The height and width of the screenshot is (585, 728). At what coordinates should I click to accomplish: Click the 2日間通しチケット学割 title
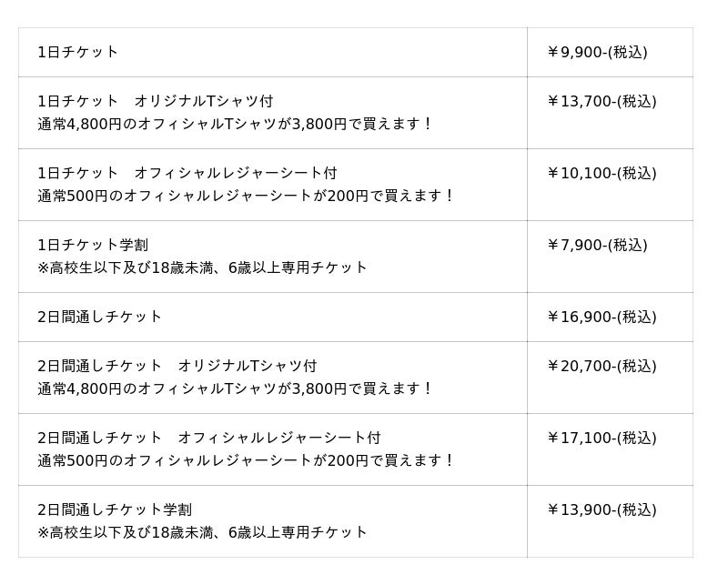(115, 509)
